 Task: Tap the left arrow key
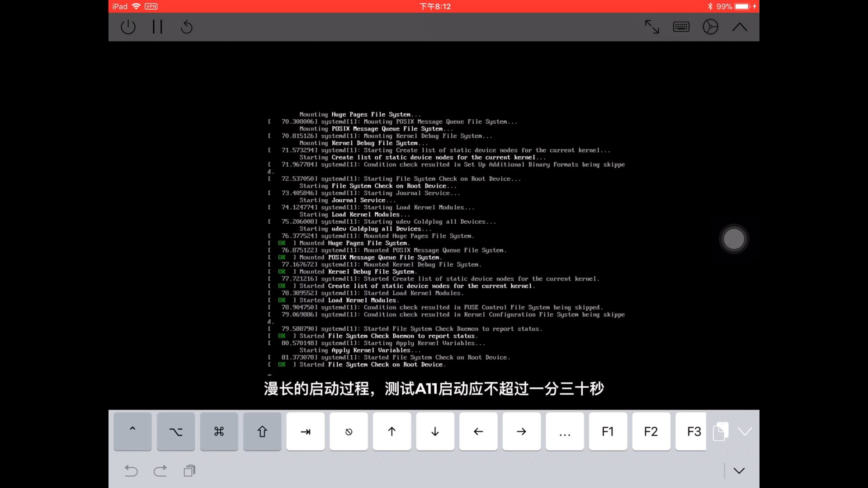pos(478,432)
